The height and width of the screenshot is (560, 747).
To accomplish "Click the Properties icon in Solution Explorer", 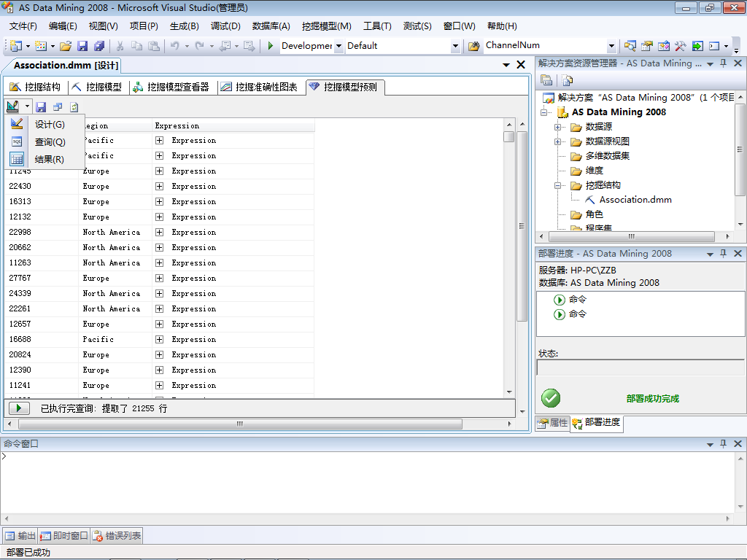I will 546,80.
